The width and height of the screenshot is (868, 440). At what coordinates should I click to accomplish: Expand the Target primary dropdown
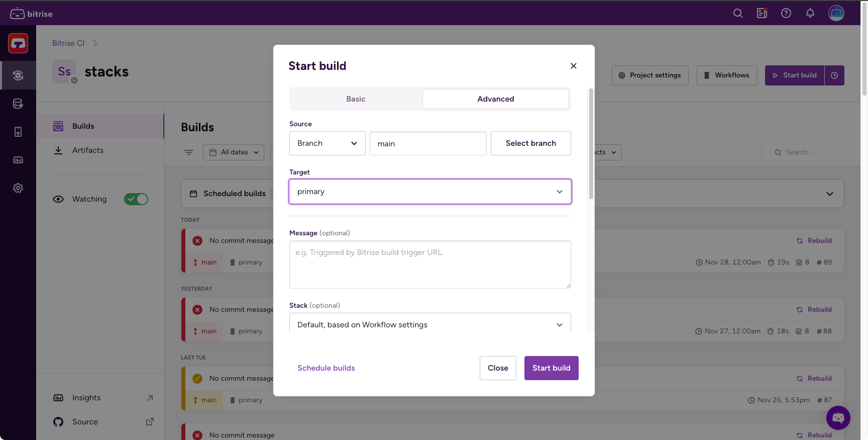(x=430, y=192)
